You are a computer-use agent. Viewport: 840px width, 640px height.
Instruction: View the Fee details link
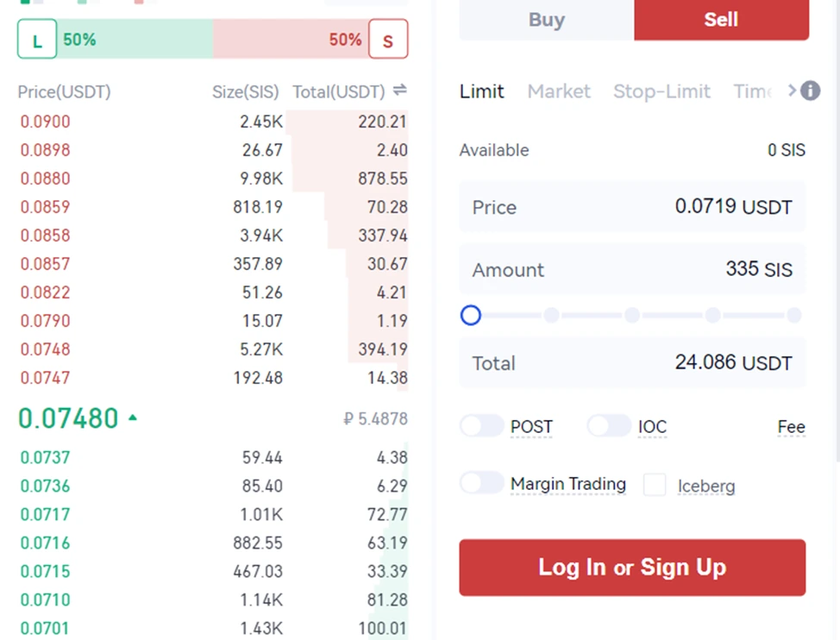791,427
